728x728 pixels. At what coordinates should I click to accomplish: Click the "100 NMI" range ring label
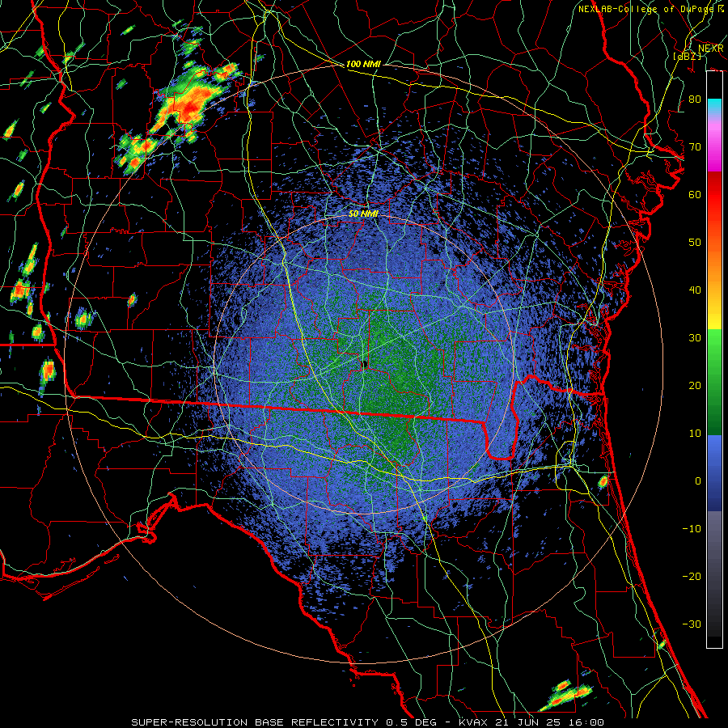(x=363, y=64)
